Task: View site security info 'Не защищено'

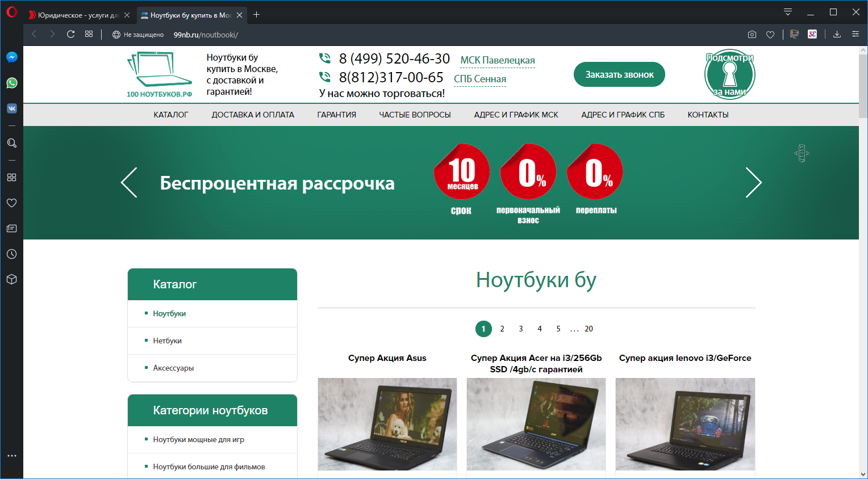Action: [138, 35]
